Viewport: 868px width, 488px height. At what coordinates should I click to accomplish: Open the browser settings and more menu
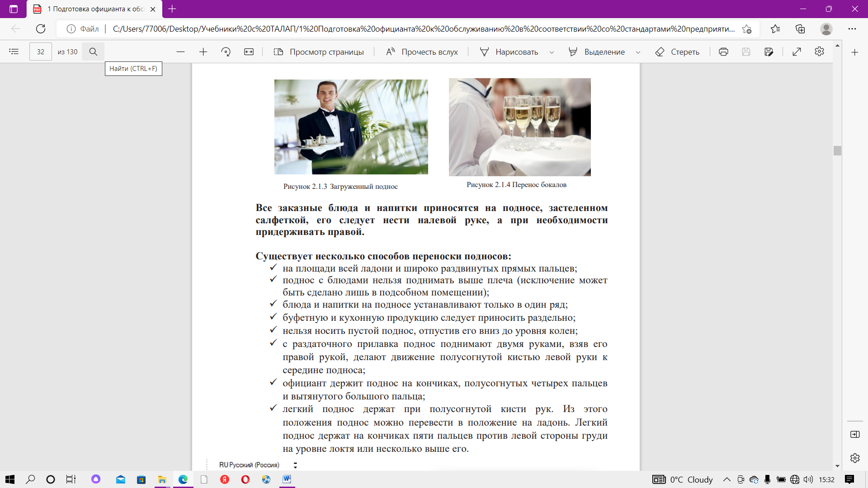(852, 29)
